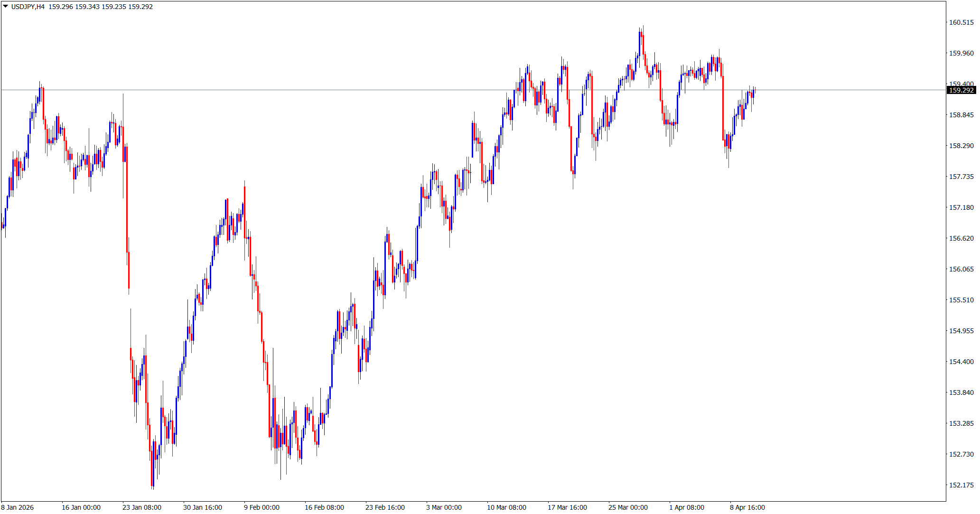Screen dimensions: 980x514
Task: Click the OHLC values in chart header
Action: click(x=101, y=7)
